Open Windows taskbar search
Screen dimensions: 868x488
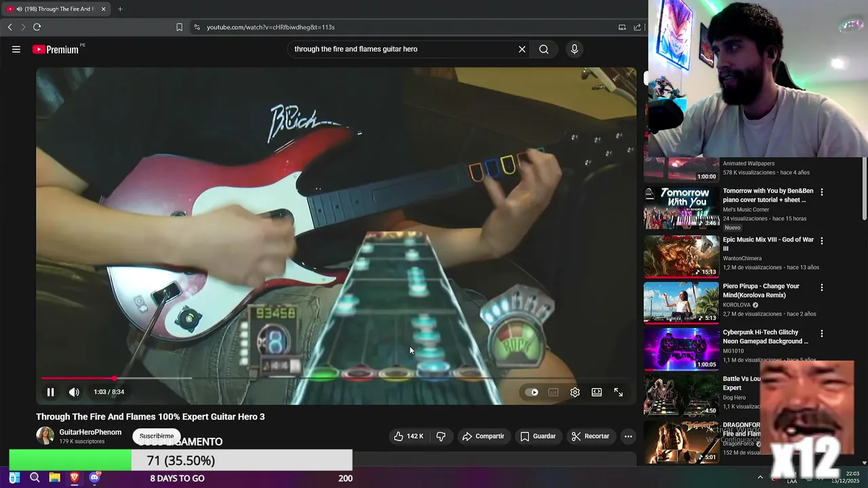pos(35,478)
